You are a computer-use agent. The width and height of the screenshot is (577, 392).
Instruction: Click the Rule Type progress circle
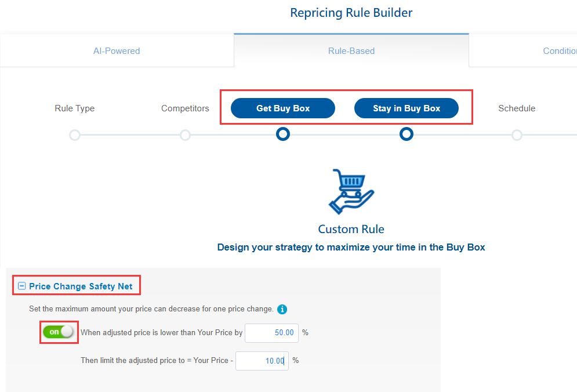75,135
